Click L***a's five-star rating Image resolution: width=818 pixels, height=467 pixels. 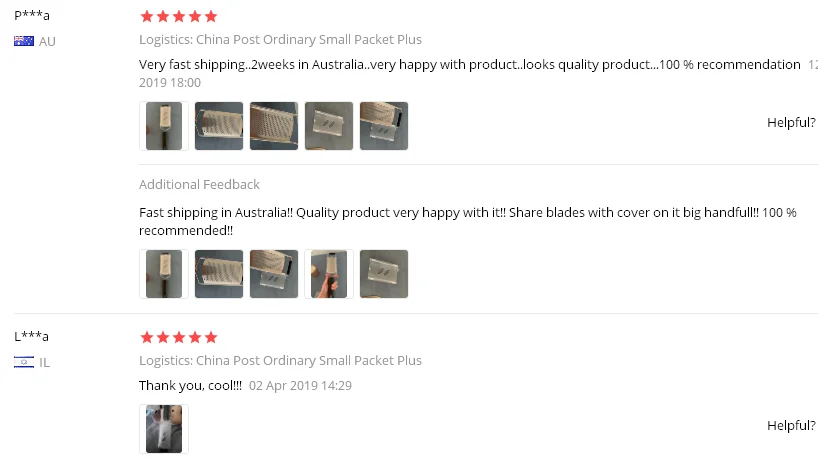(178, 337)
